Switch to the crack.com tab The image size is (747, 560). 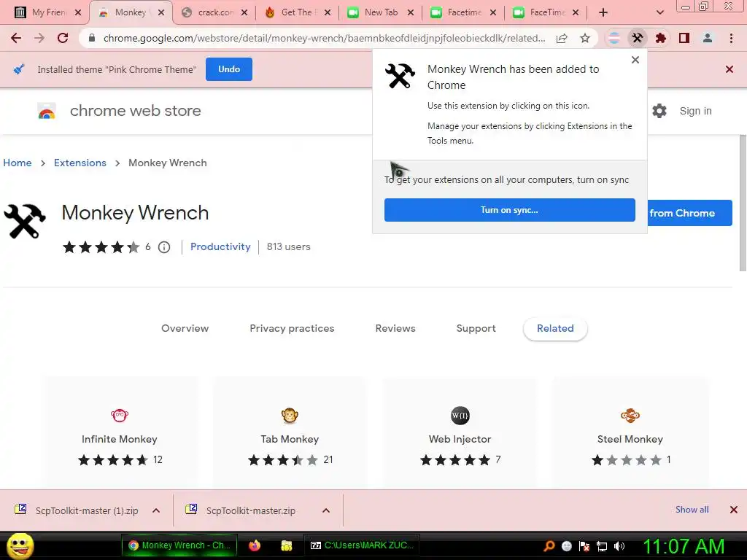pyautogui.click(x=215, y=12)
